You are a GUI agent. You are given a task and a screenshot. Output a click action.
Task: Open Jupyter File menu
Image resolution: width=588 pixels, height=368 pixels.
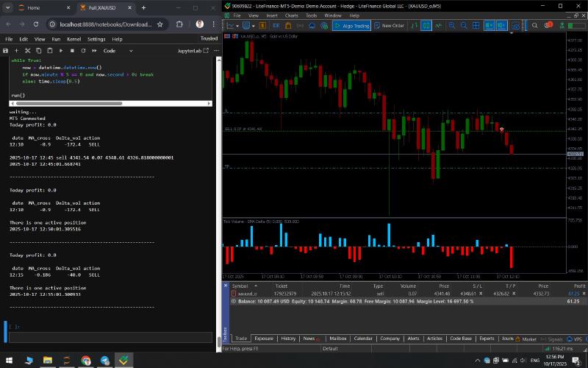(x=9, y=39)
